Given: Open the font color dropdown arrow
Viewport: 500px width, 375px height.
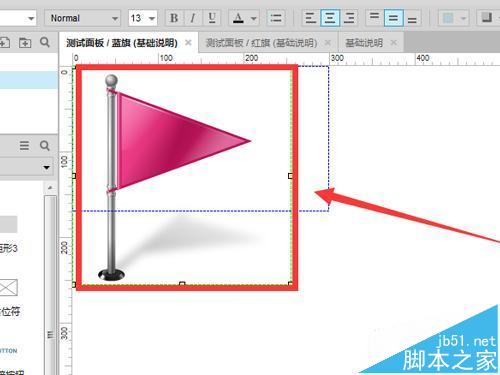Looking at the screenshot, I should click(254, 18).
